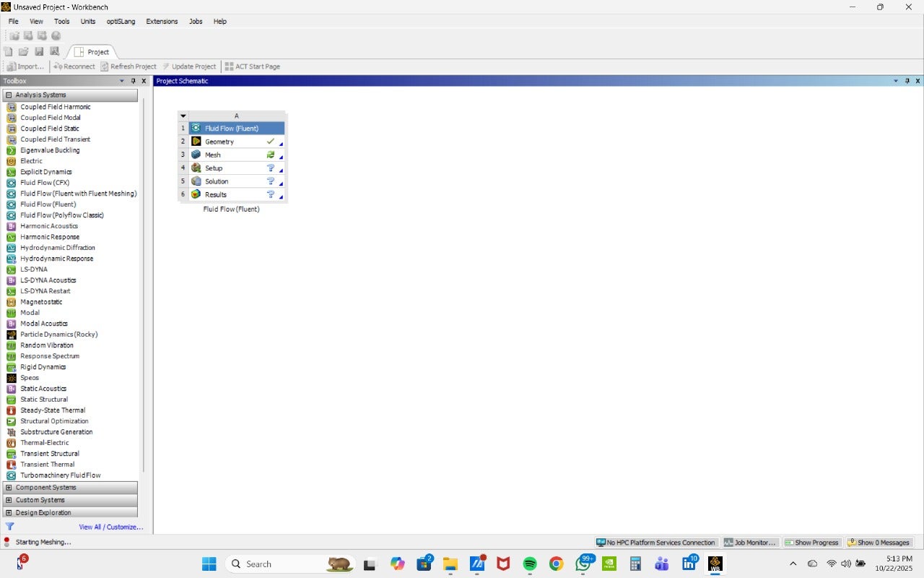This screenshot has width=924, height=578.
Task: Click the Save project disk icon
Action: (39, 51)
